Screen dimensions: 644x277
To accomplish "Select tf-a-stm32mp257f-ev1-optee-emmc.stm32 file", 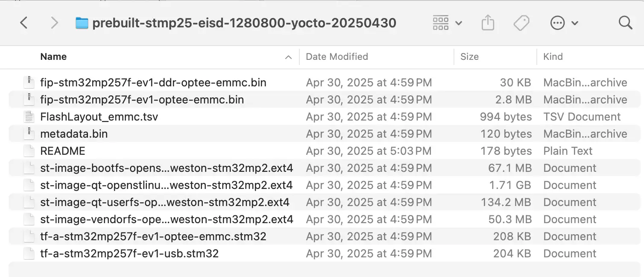I will click(x=326, y=236).
